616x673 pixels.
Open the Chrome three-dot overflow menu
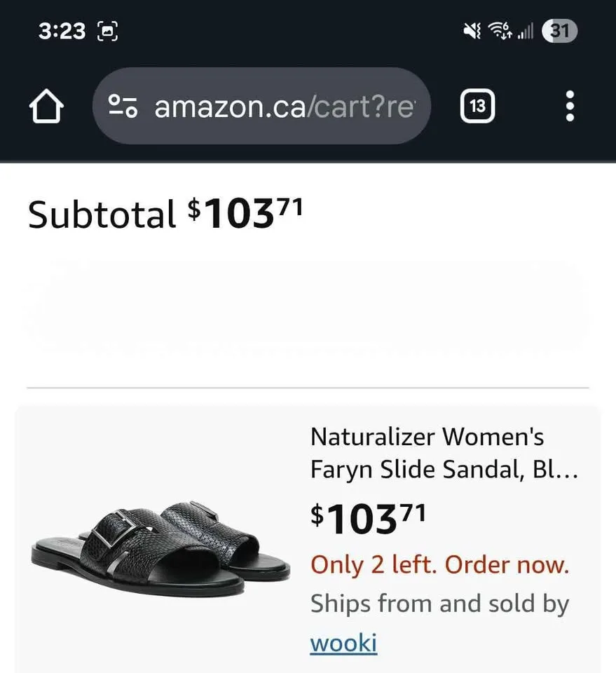click(570, 106)
